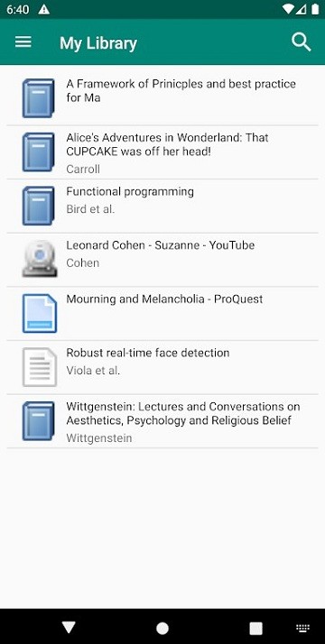Image resolution: width=325 pixels, height=644 pixels.
Task: Click the blue webpage icon for Mourning and Melancholia
Action: click(x=40, y=313)
